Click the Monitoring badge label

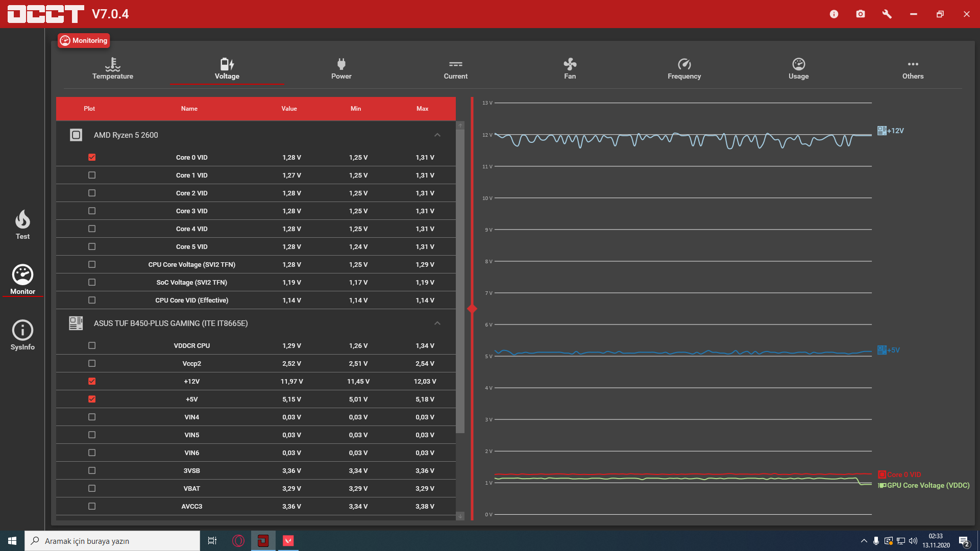click(84, 40)
